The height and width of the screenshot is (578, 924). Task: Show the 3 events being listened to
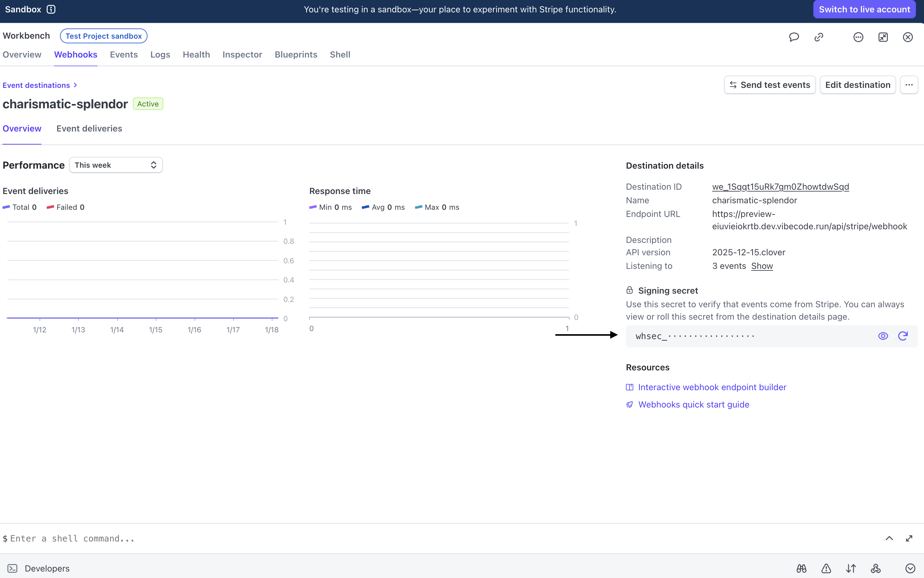[762, 266]
